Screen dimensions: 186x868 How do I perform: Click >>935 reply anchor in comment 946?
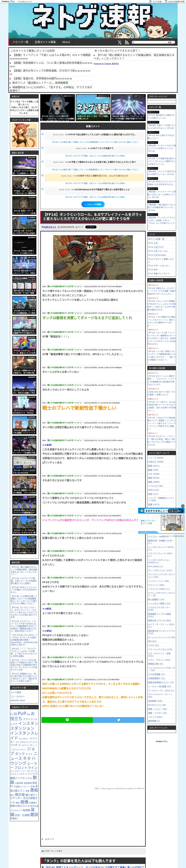[x=47, y=445]
